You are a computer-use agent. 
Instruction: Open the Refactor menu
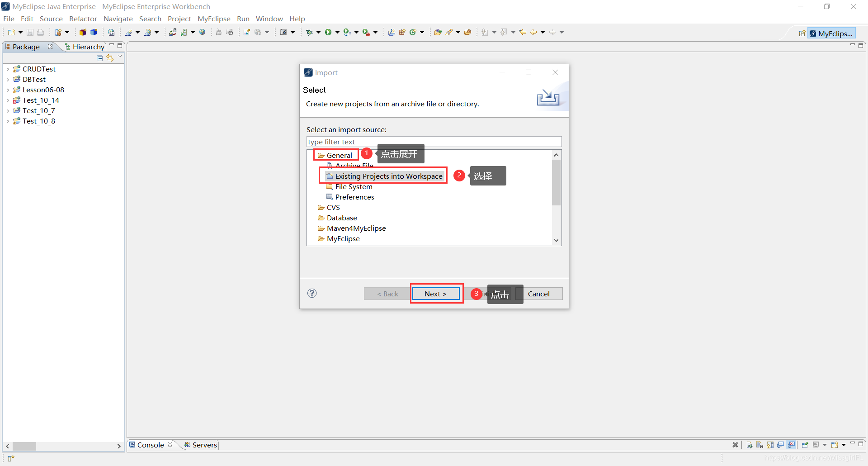[83, 19]
